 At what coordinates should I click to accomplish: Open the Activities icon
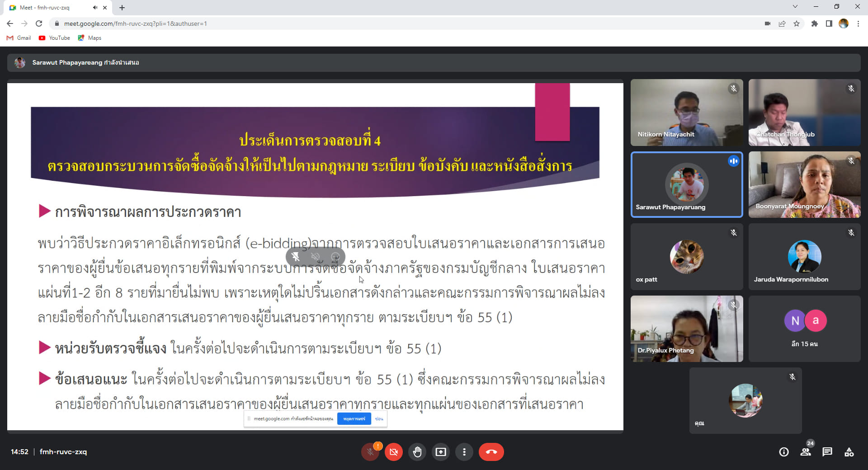point(849,452)
